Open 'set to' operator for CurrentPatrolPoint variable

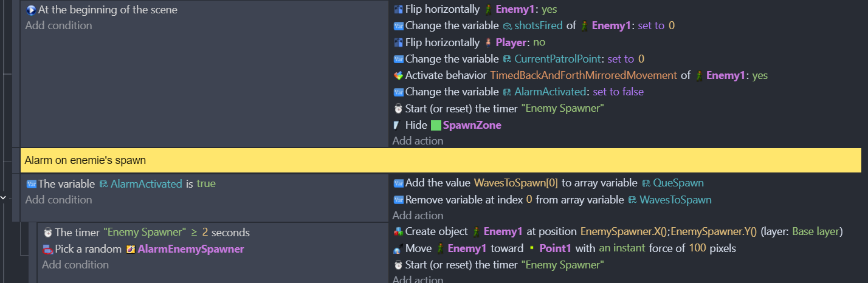click(621, 59)
